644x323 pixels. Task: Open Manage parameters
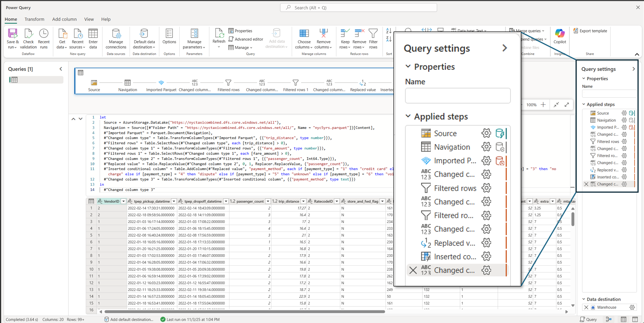point(194,39)
